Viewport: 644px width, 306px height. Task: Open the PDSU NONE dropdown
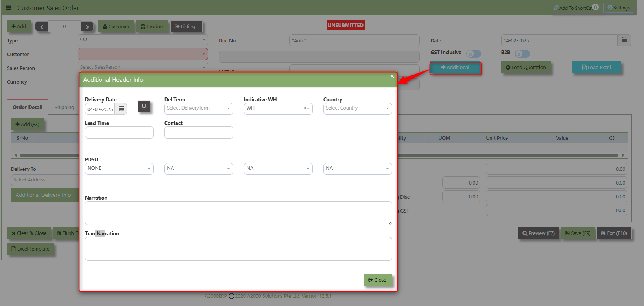(x=119, y=169)
